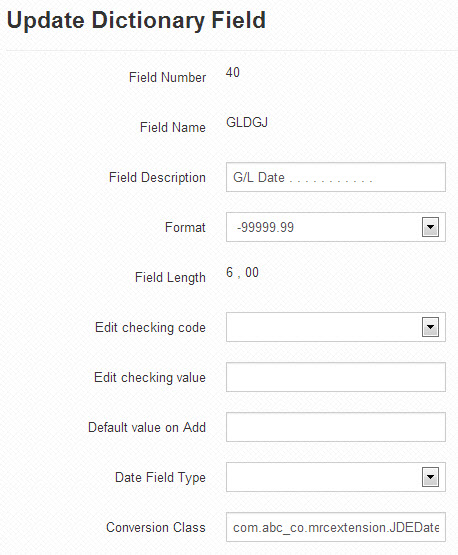
Task: Focus the Field Description text box
Action: click(x=336, y=177)
